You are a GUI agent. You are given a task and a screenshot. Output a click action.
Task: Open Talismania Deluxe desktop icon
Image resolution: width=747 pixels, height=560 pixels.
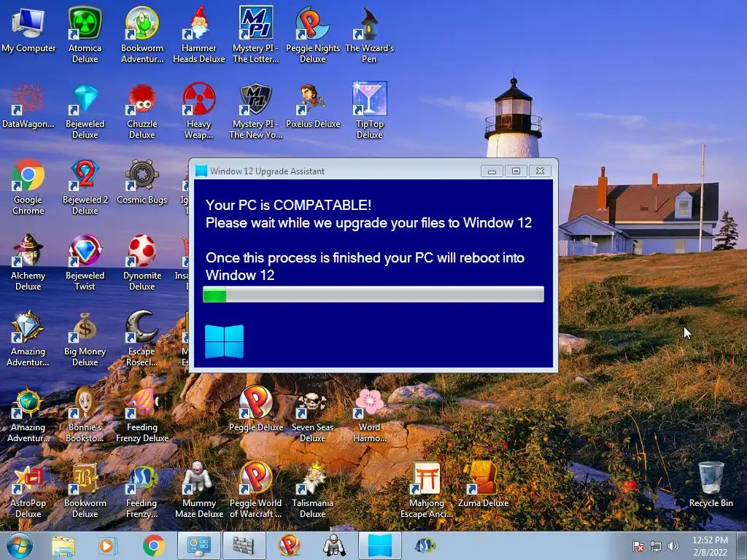312,489
